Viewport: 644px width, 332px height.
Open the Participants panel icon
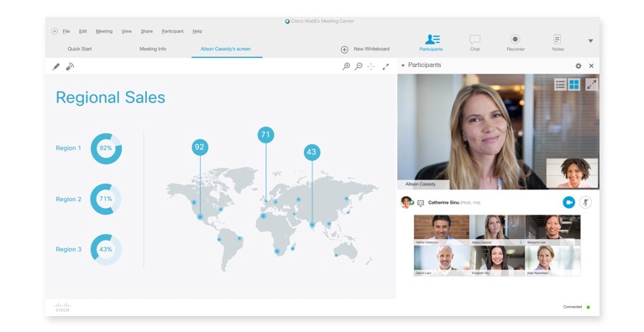click(432, 43)
